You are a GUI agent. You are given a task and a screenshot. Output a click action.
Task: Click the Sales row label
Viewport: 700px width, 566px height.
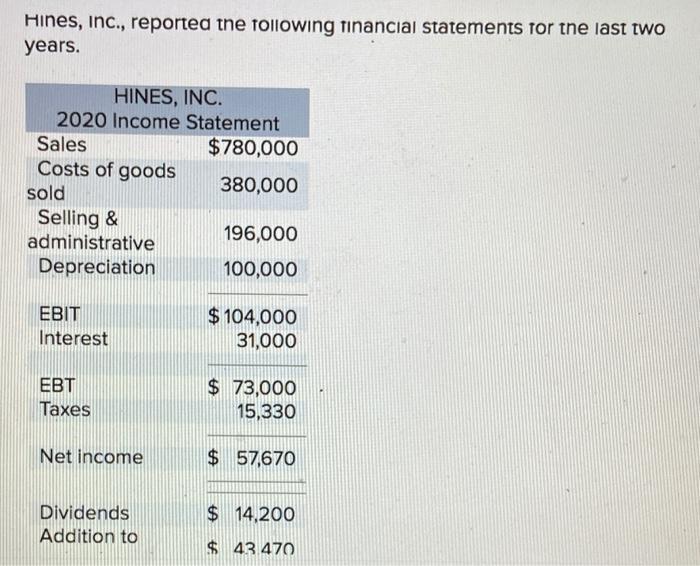[x=62, y=145]
